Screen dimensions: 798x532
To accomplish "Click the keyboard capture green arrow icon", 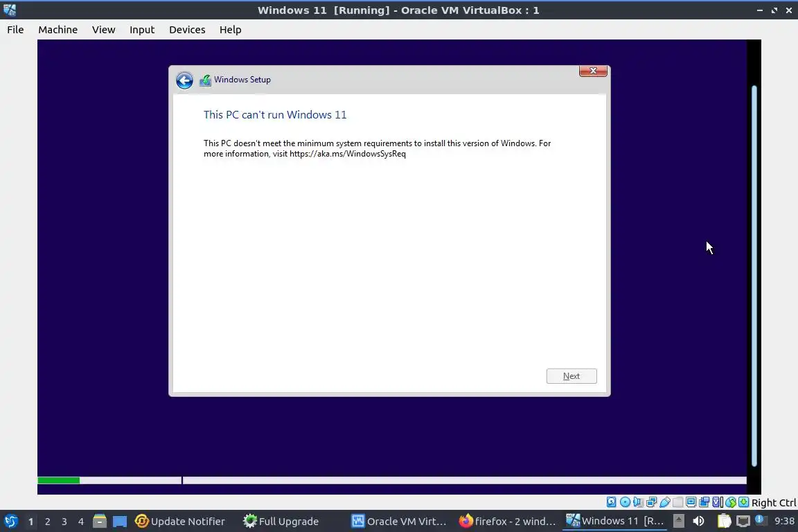I will [x=743, y=502].
